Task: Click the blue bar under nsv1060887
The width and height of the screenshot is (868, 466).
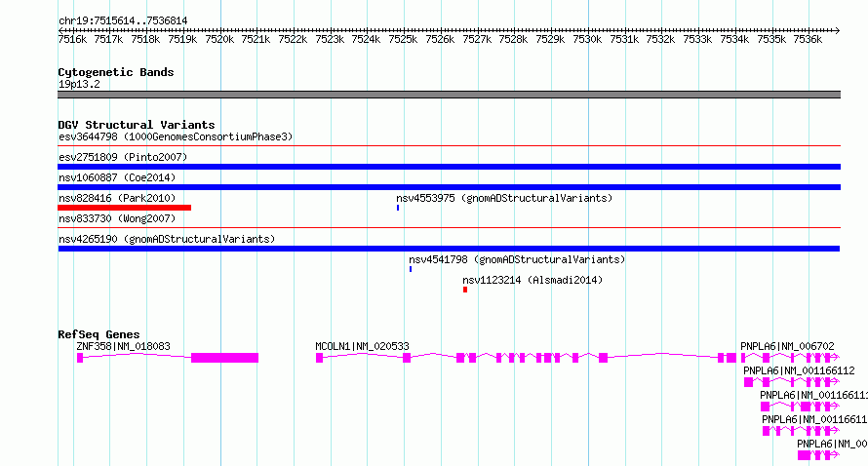Action: coord(449,187)
